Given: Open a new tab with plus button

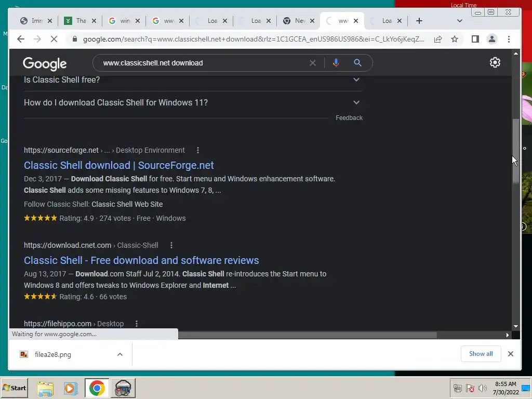Looking at the screenshot, I should click(x=419, y=21).
